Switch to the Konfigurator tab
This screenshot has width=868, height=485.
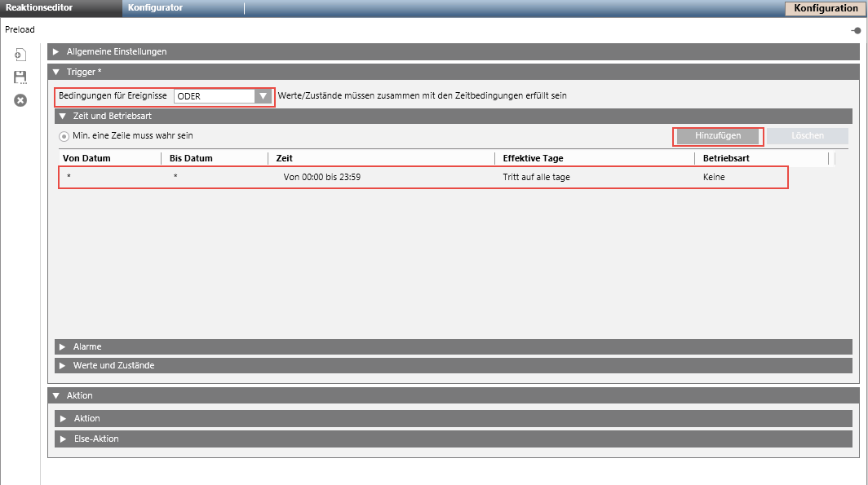155,8
